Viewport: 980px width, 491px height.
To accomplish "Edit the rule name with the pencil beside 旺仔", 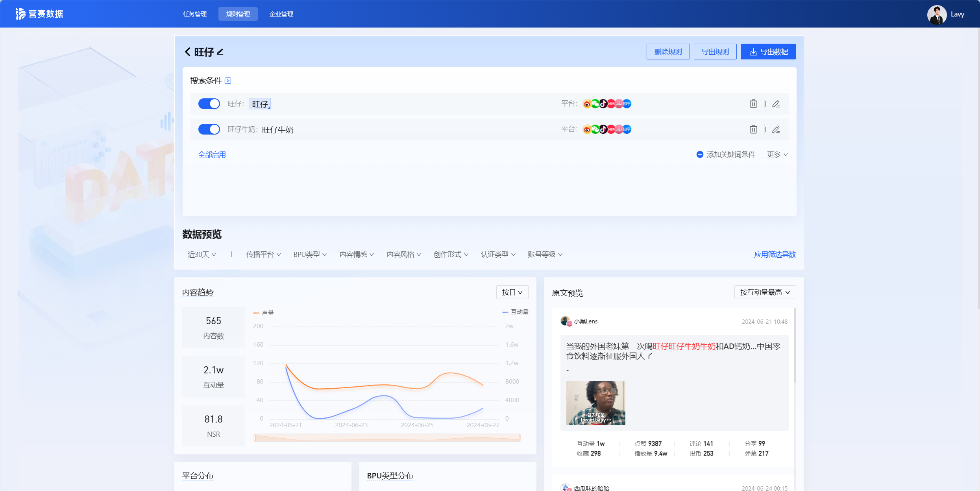I will pos(220,52).
